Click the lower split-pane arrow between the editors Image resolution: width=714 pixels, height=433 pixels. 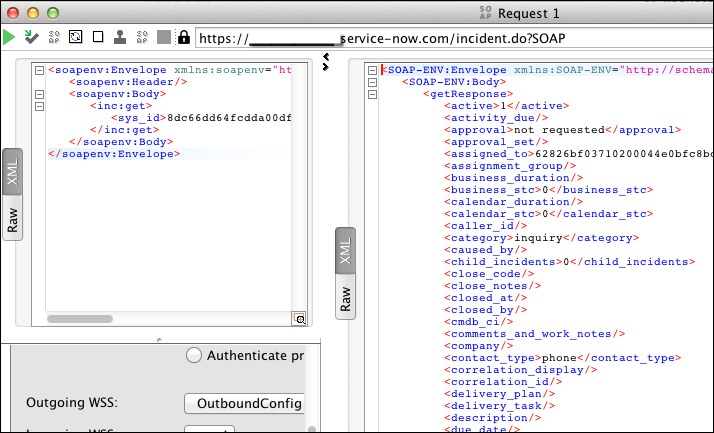pos(326,67)
